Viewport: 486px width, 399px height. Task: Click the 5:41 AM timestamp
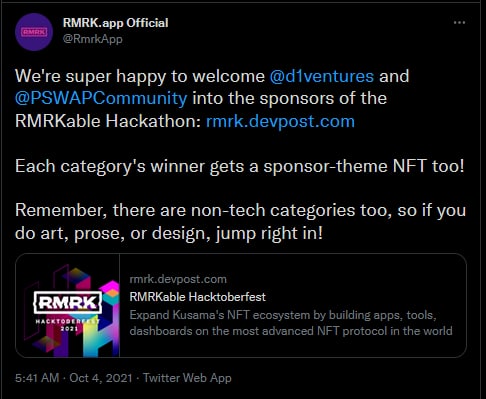click(37, 378)
